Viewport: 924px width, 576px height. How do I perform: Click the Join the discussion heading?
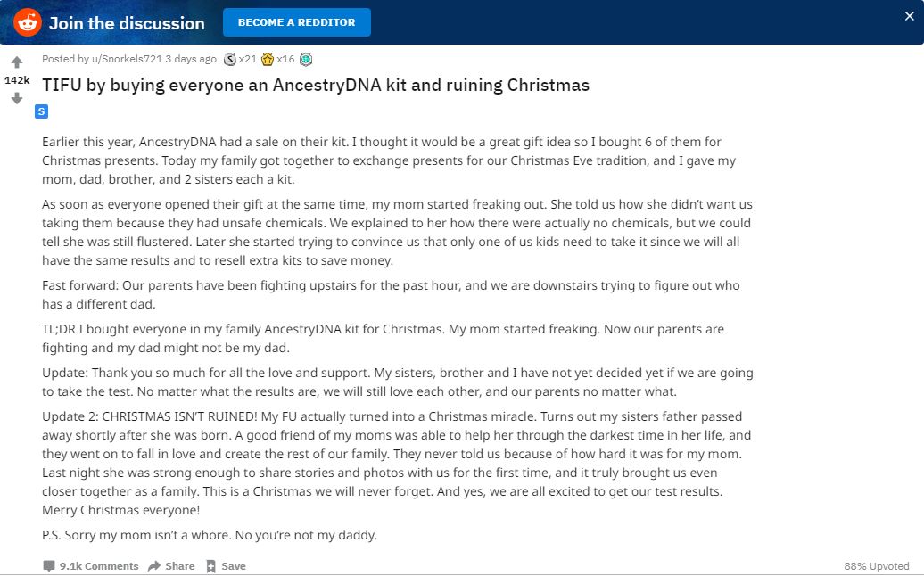click(127, 23)
